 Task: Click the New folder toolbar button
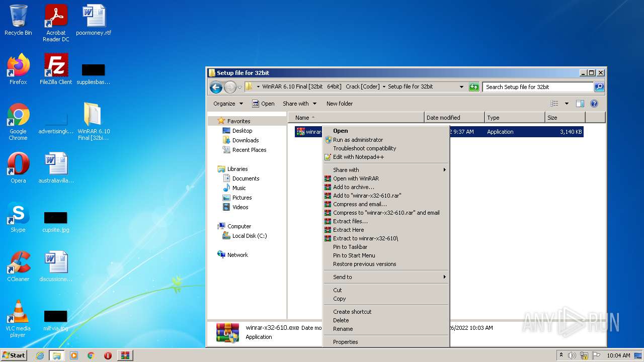click(x=340, y=104)
